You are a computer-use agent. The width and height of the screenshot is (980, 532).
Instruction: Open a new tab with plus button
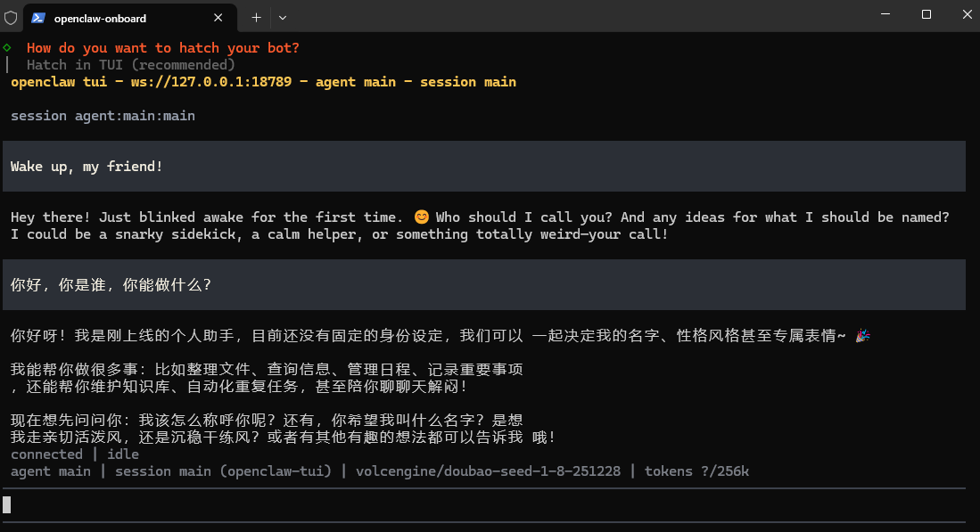[x=256, y=17]
